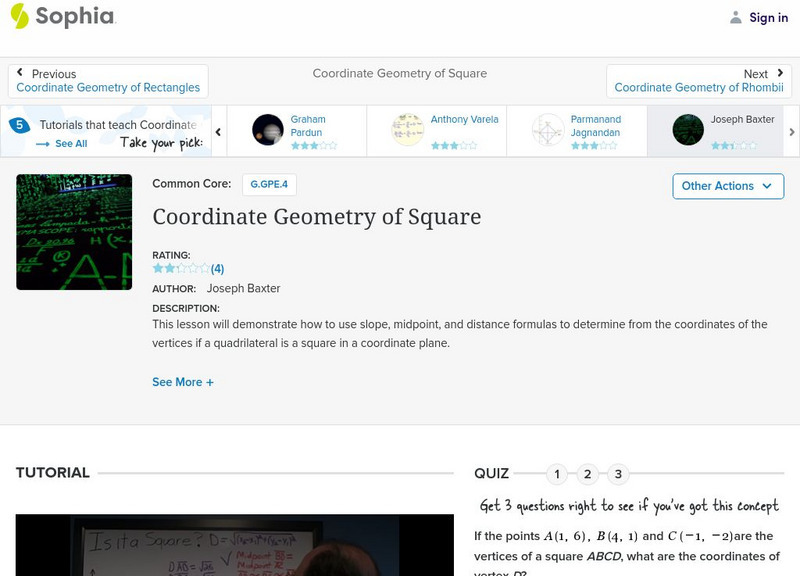
Task: Go to Next: Coordinate Geometry of Rhombii
Action: click(x=698, y=81)
